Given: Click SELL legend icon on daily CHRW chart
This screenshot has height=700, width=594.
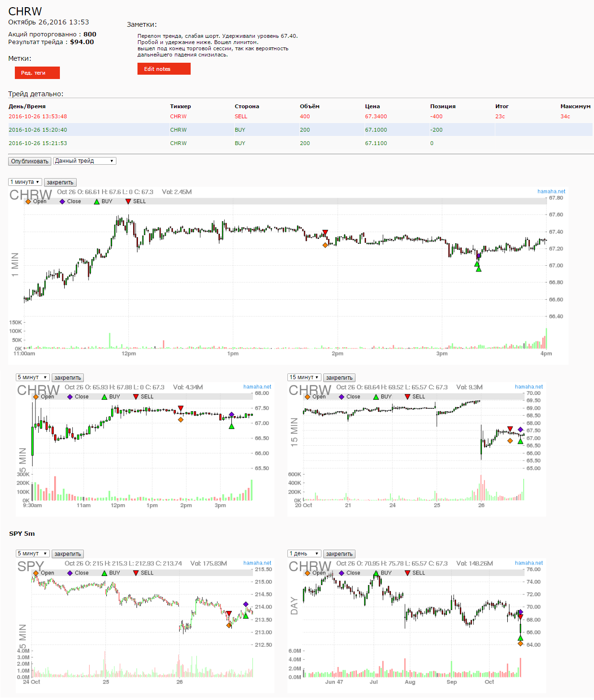Looking at the screenshot, I should (x=408, y=573).
